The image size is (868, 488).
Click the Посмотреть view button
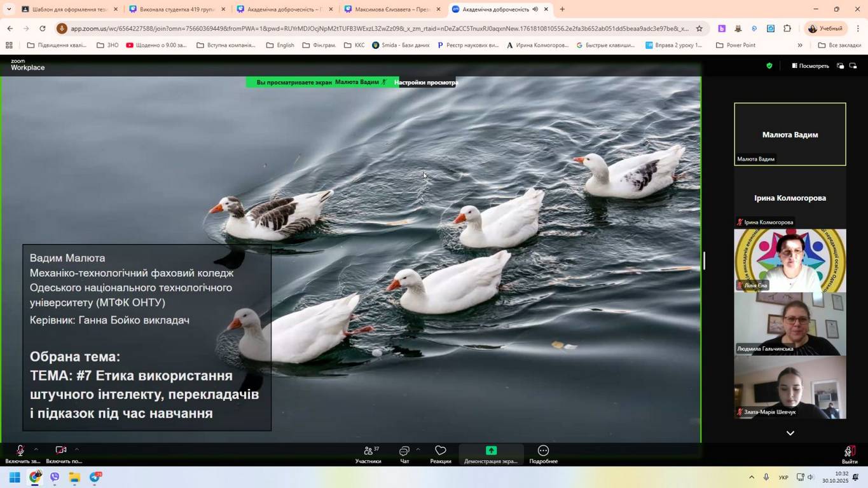810,65
